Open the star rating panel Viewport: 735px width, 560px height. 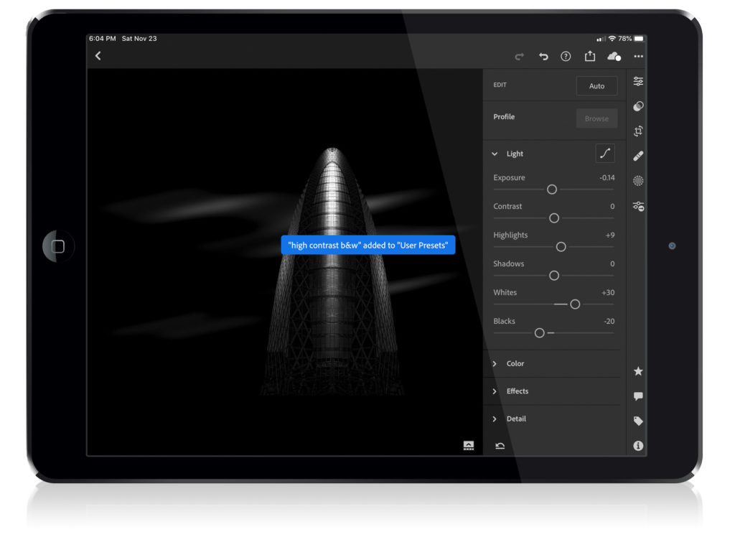tap(638, 371)
